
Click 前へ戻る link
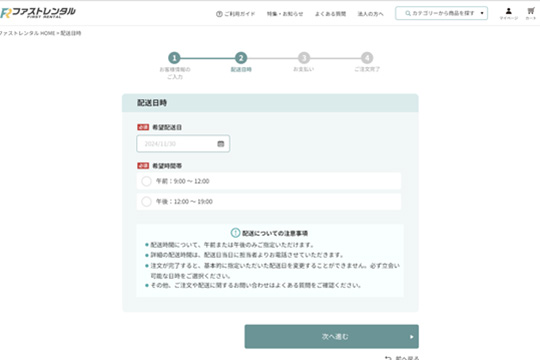402,358
